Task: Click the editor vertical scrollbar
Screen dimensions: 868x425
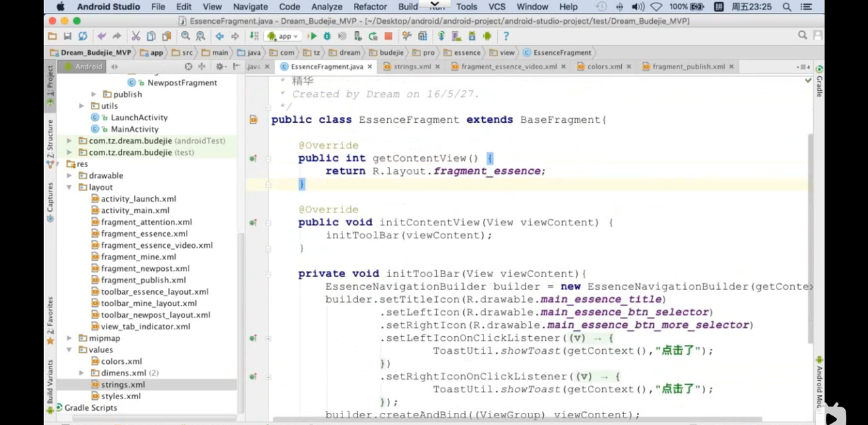Action: pos(810,238)
